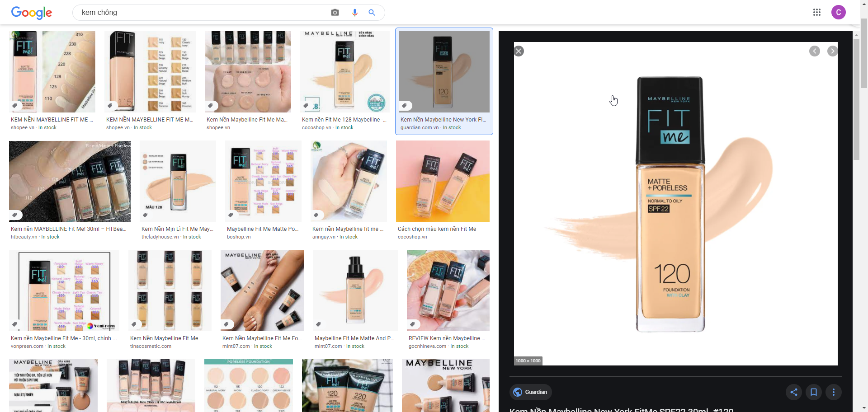Open Google apps grid menu
The image size is (868, 412).
point(816,12)
